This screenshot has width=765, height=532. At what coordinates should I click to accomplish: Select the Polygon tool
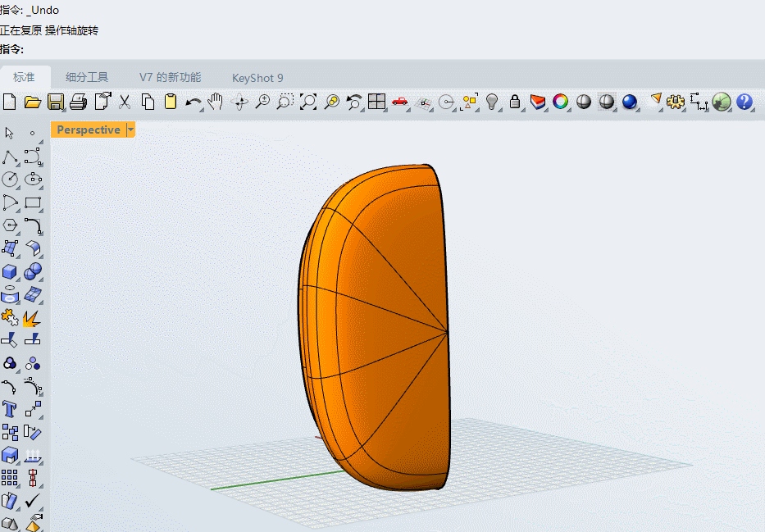(10, 225)
